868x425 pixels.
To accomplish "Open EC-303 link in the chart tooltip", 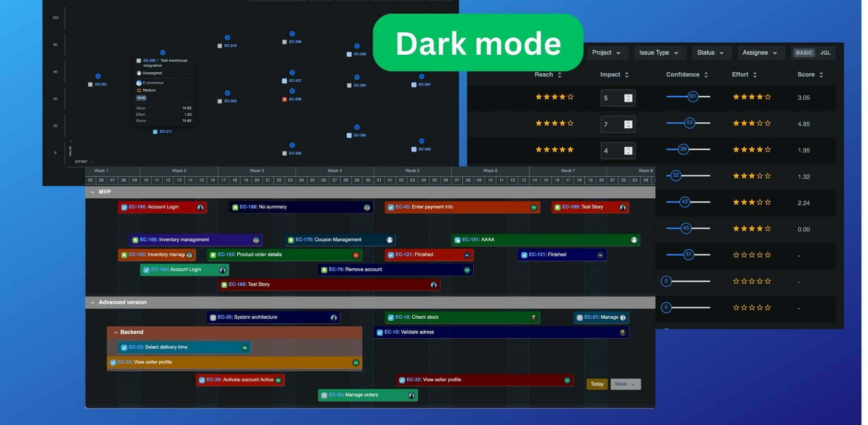I will tap(149, 60).
